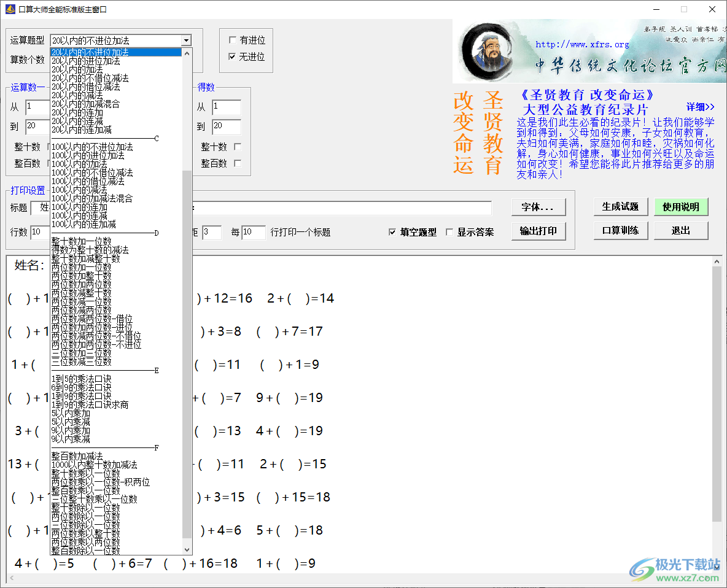Screen dimensions: 727x588
Task: Select 20以内的不借位减法 option
Action: (116, 78)
